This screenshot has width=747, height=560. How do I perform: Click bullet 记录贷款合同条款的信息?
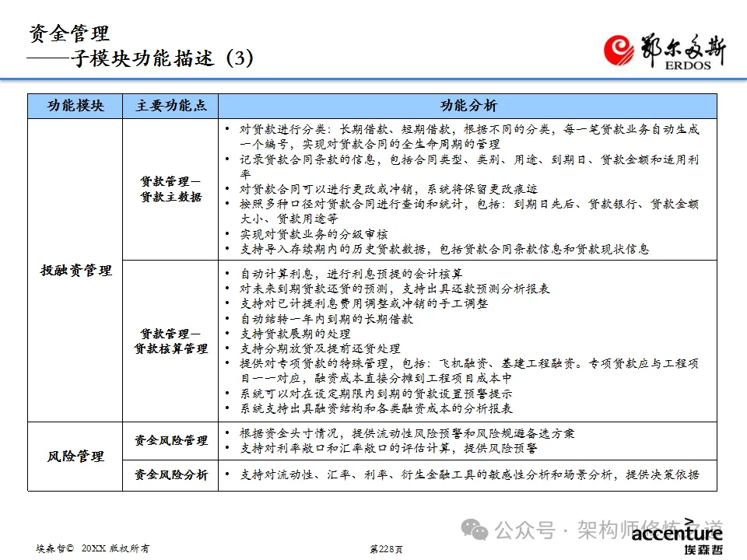[x=469, y=166]
